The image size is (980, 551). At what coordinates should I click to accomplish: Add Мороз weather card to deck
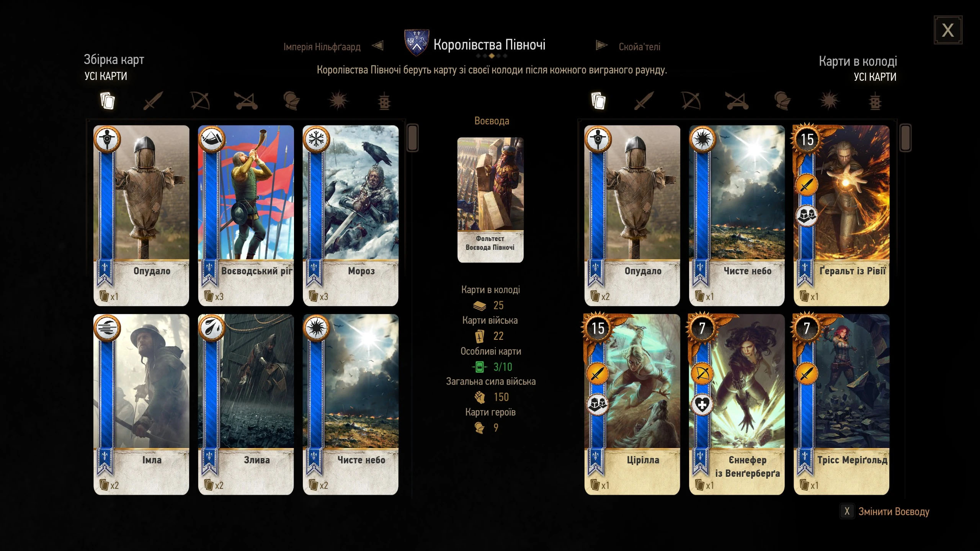point(350,215)
